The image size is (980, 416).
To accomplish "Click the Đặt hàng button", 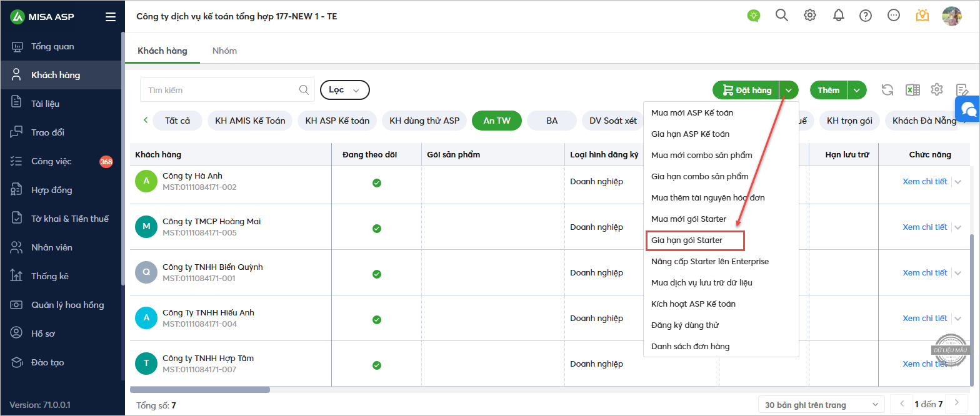I will (x=746, y=90).
